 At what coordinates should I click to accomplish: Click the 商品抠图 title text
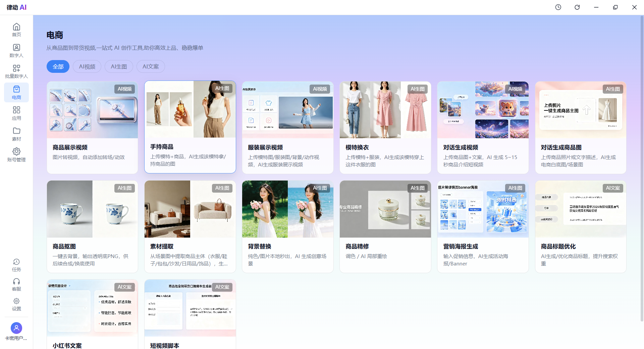point(64,246)
